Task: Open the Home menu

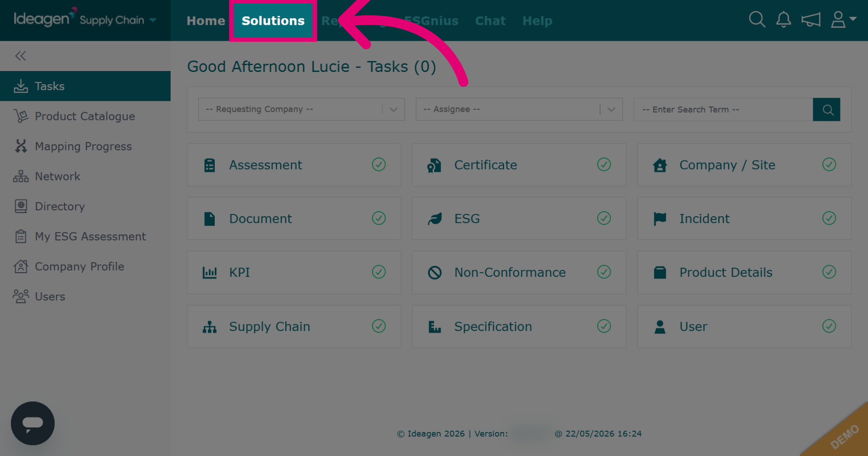Action: coord(206,21)
